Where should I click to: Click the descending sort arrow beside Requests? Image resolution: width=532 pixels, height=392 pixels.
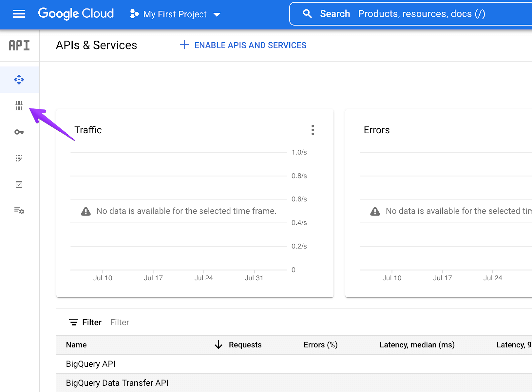(x=218, y=345)
